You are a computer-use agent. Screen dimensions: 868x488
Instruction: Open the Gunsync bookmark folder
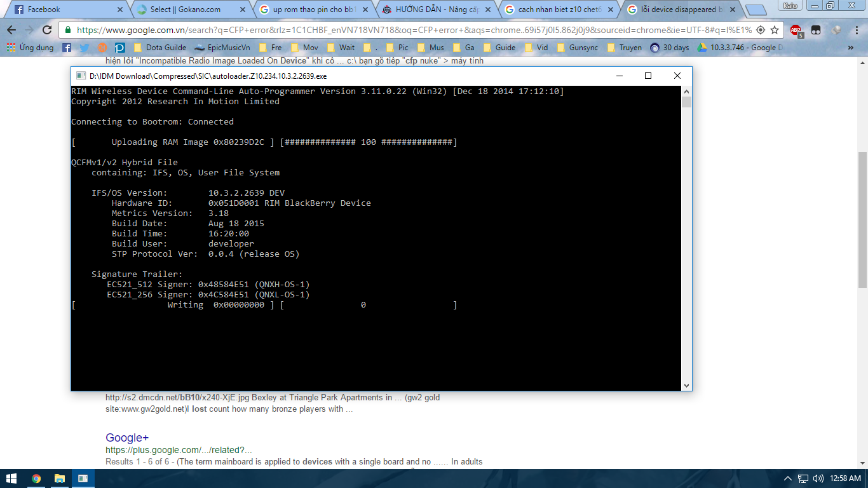(x=576, y=48)
